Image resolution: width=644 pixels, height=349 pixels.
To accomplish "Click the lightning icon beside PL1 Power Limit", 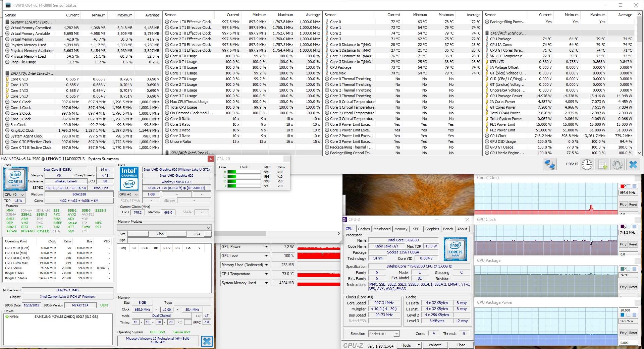I will click(487, 124).
